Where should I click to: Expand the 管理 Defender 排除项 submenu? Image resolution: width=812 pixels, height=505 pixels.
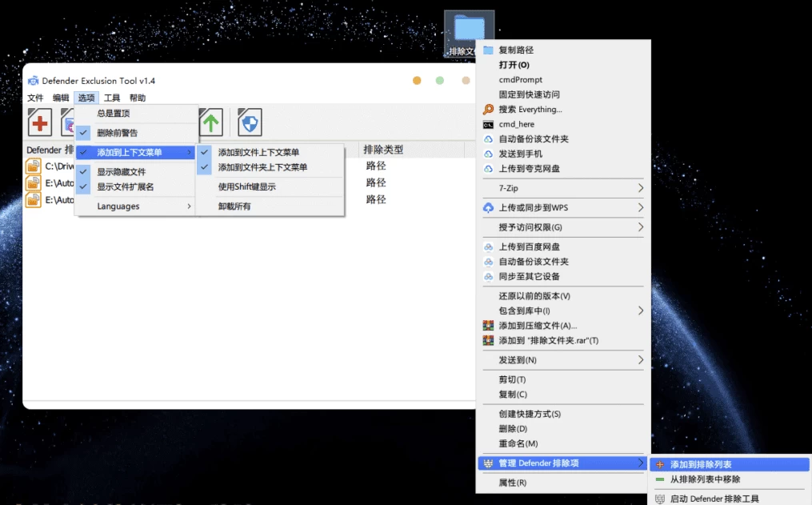point(563,463)
